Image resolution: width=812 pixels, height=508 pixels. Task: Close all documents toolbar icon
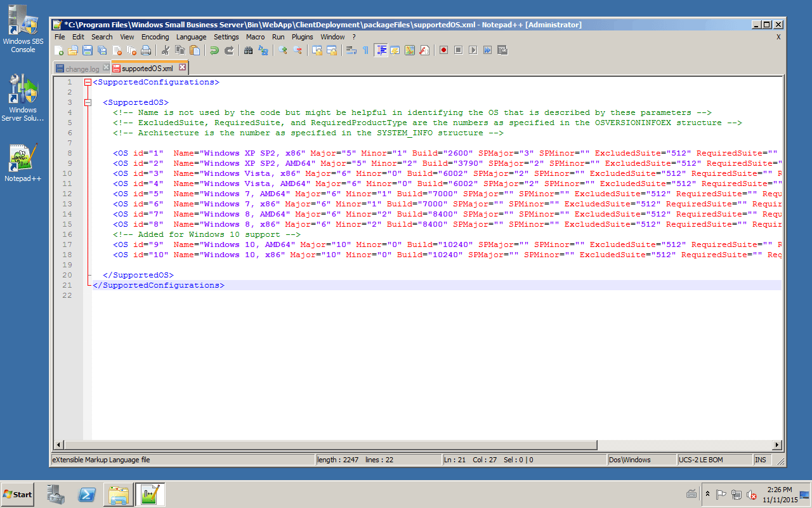pos(131,50)
